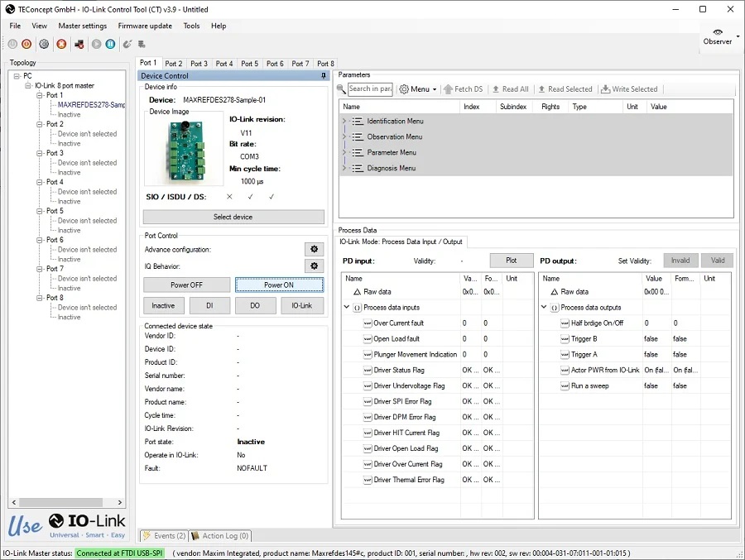Set the port mode to DI
This screenshot has height=560, width=745.
(209, 305)
